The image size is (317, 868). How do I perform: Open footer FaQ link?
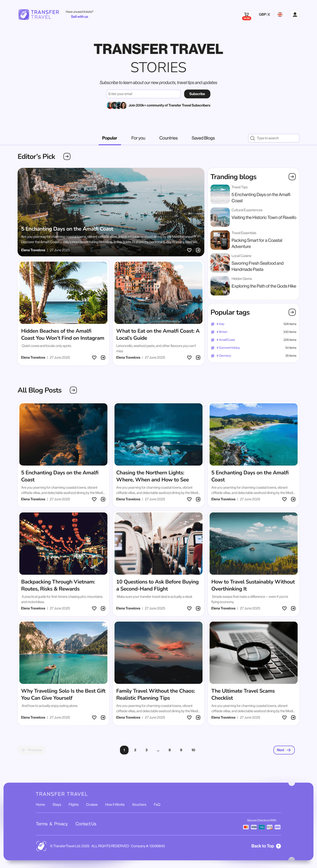[157, 805]
